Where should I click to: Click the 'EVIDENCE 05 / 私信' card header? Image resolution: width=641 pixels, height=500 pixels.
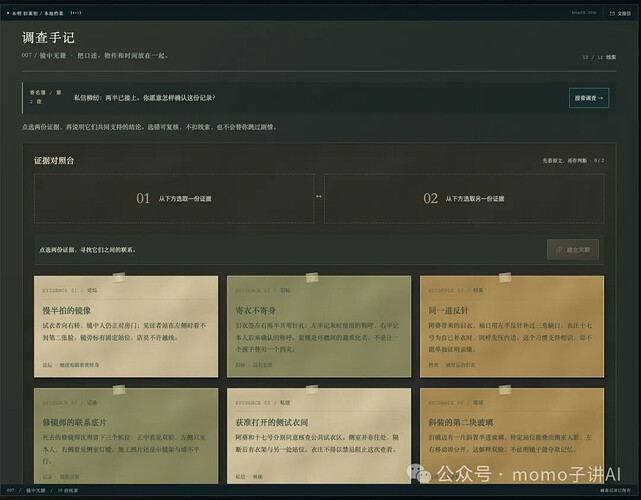(x=262, y=403)
